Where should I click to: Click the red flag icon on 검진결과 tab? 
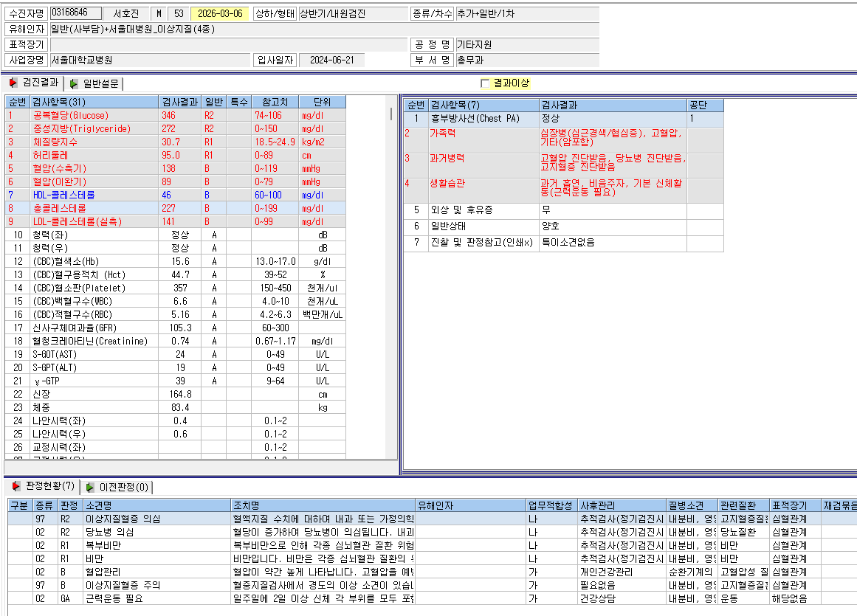[x=13, y=83]
